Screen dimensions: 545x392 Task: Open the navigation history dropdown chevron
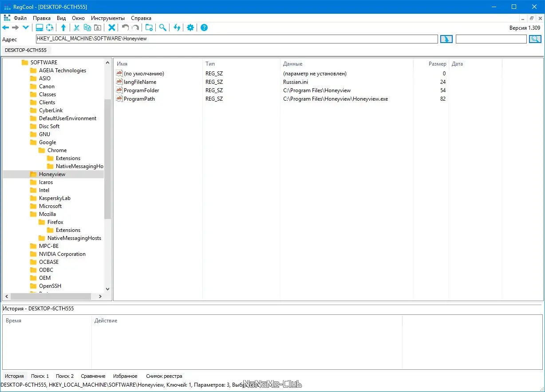tap(25, 27)
